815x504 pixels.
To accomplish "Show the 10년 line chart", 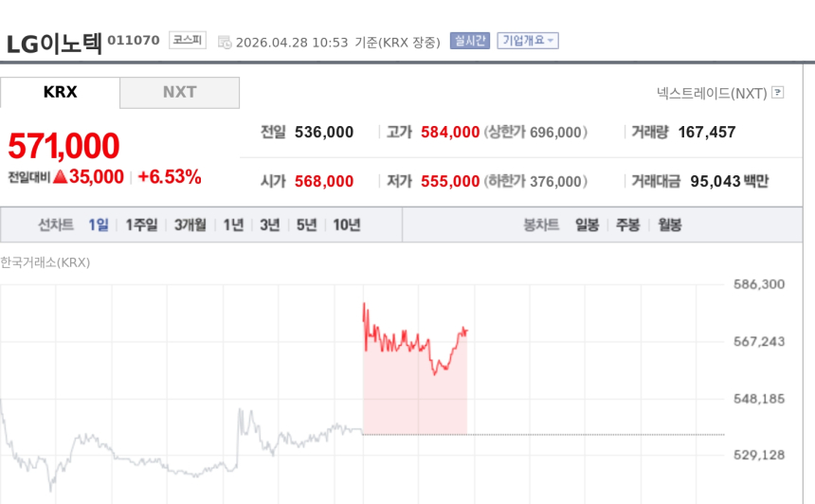I will click(346, 225).
